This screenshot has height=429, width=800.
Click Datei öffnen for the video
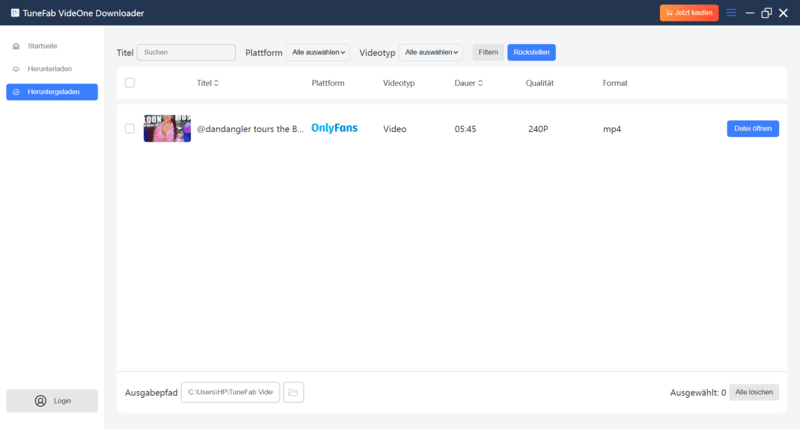[753, 129]
